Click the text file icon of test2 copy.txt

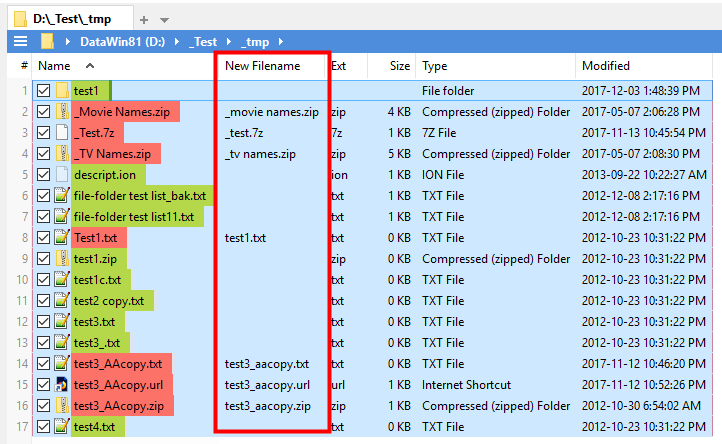point(62,301)
